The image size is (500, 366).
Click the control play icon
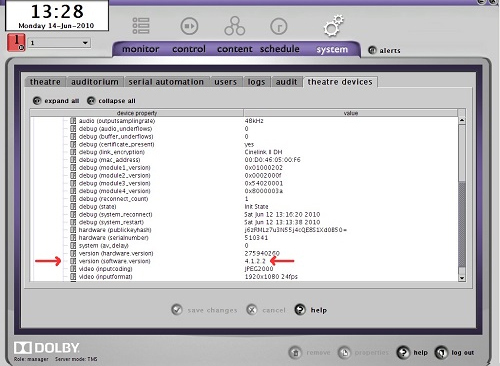tap(189, 26)
